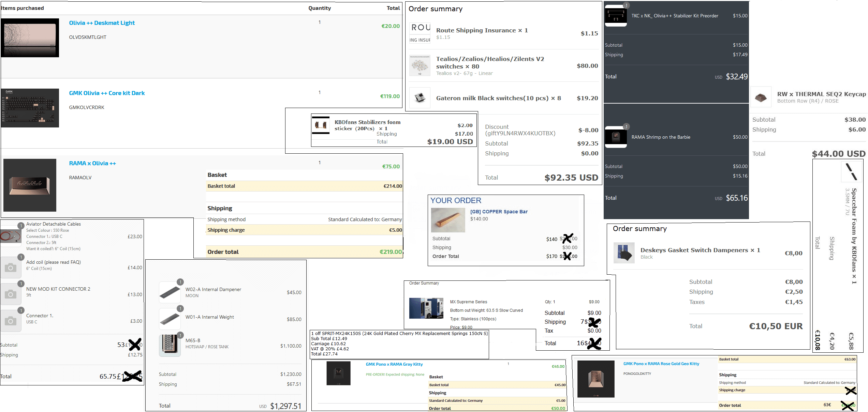The height and width of the screenshot is (412, 868).
Task: Click the Shipping charge €5.00 row in Olivia basket
Action: [x=305, y=230]
